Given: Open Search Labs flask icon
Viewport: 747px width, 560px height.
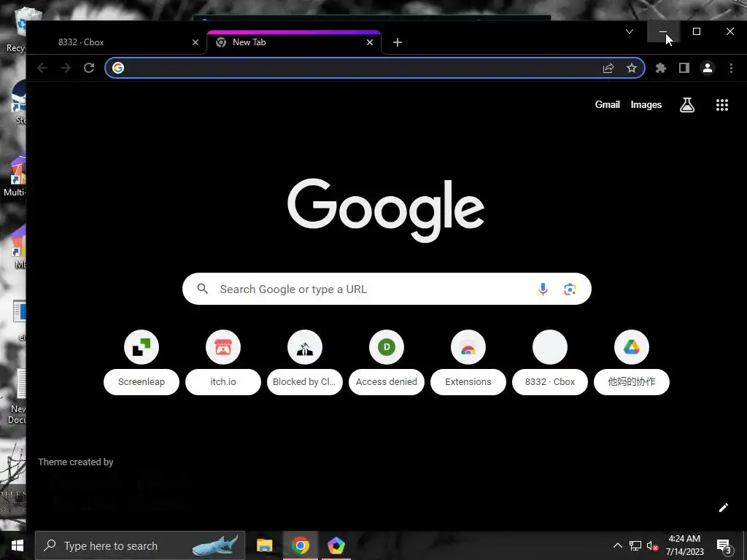Looking at the screenshot, I should 687,105.
